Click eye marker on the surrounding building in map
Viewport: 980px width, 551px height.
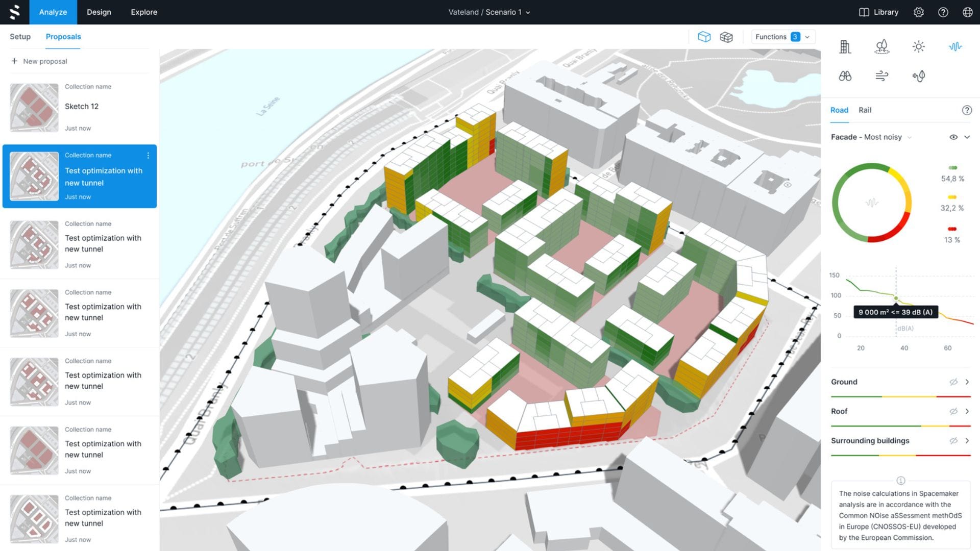click(x=788, y=185)
